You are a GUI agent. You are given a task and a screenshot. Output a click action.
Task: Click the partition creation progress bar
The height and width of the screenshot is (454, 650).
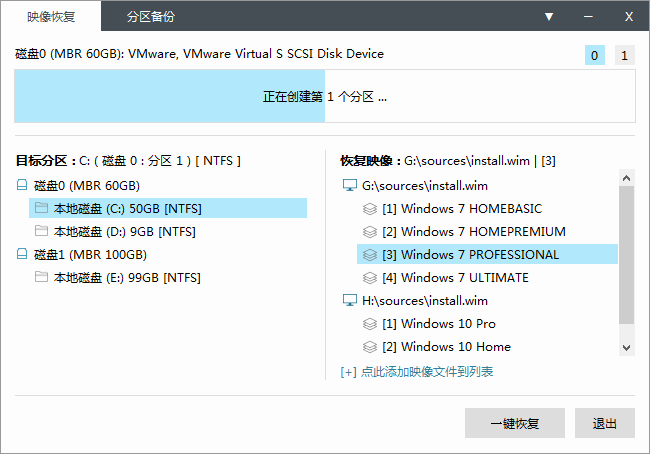324,97
